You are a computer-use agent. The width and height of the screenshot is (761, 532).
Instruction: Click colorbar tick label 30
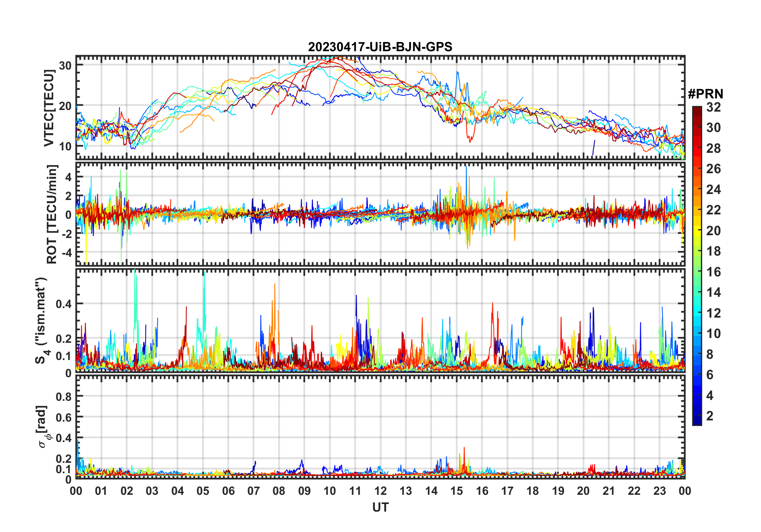tap(713, 128)
